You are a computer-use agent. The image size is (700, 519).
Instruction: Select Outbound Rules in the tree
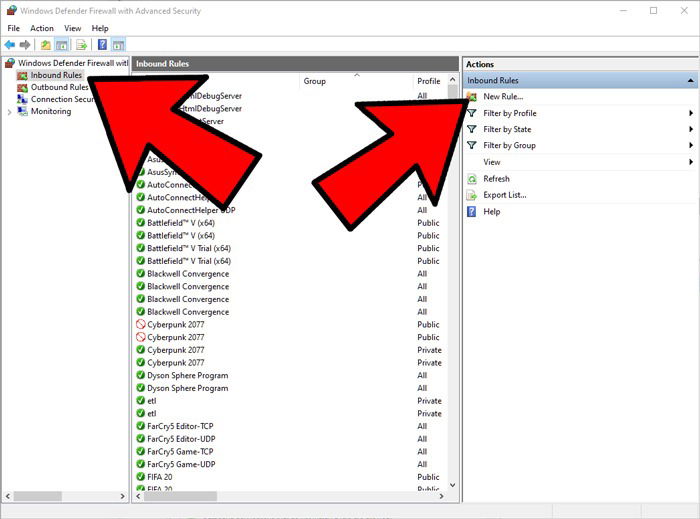point(59,87)
